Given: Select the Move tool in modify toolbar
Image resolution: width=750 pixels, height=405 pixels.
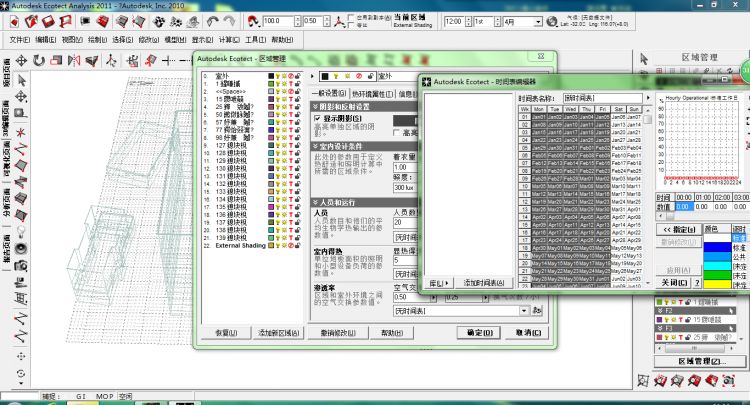Looking at the screenshot, I should tap(22, 61).
